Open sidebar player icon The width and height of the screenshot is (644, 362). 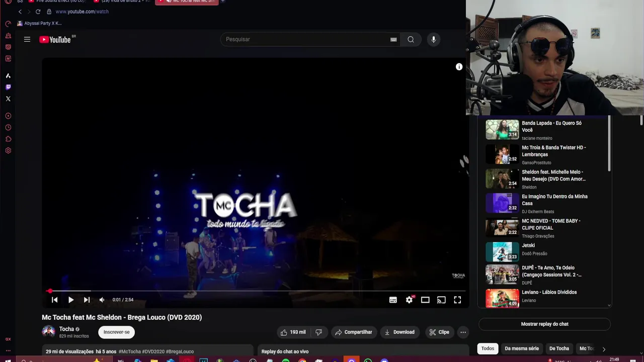pyautogui.click(x=8, y=116)
